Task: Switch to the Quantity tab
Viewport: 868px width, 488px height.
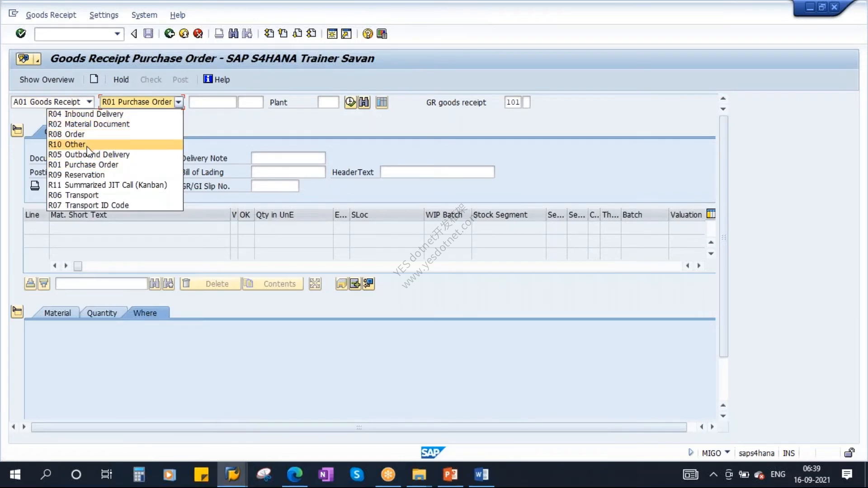Action: coord(102,313)
